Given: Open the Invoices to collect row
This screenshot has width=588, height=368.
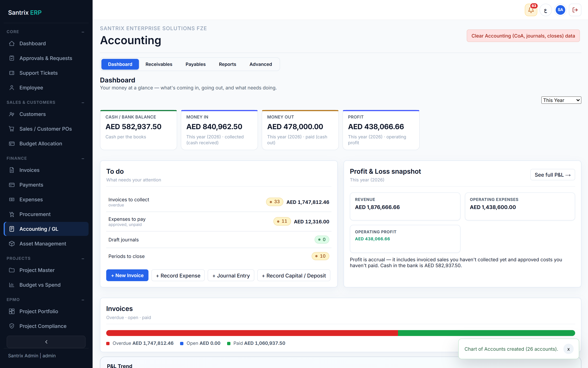Looking at the screenshot, I should (219, 202).
